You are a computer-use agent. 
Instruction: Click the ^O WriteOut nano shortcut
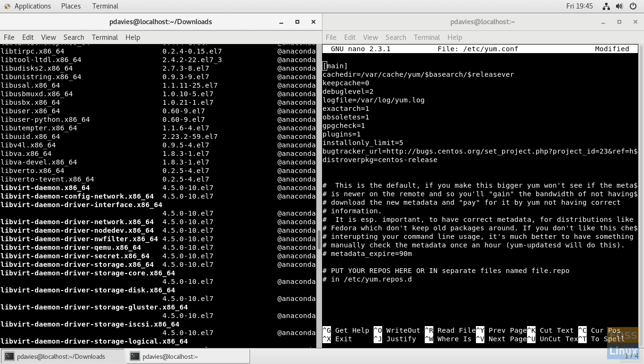397,330
